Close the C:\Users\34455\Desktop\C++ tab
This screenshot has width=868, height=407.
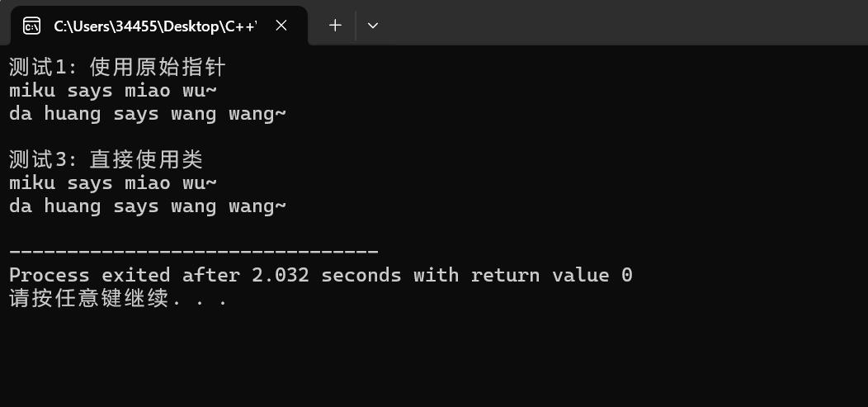pos(281,26)
